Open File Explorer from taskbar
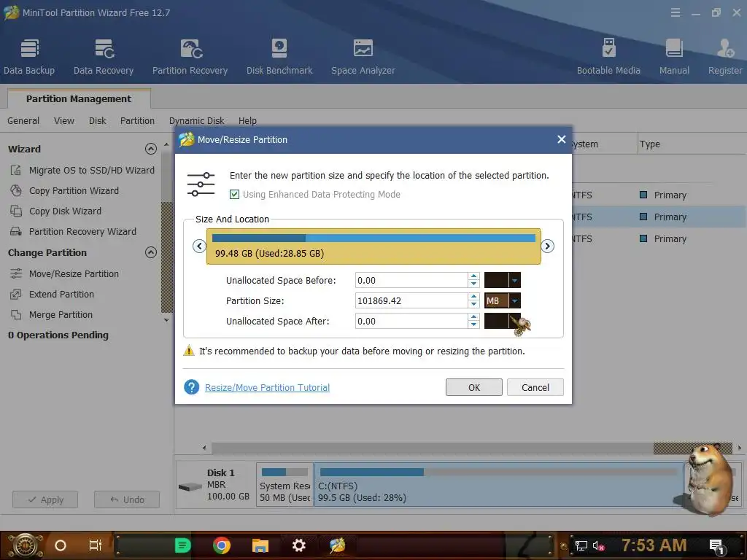This screenshot has width=747, height=560. 260,545
